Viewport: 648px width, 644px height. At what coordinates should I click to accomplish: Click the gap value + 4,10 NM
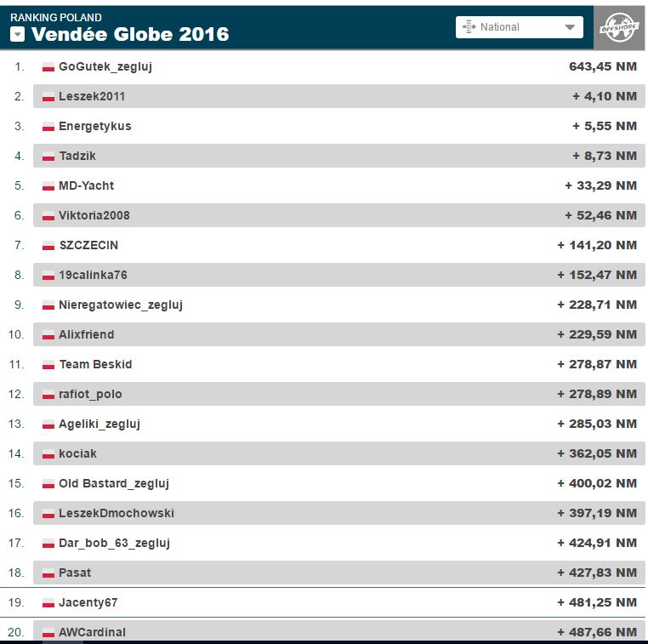605,96
